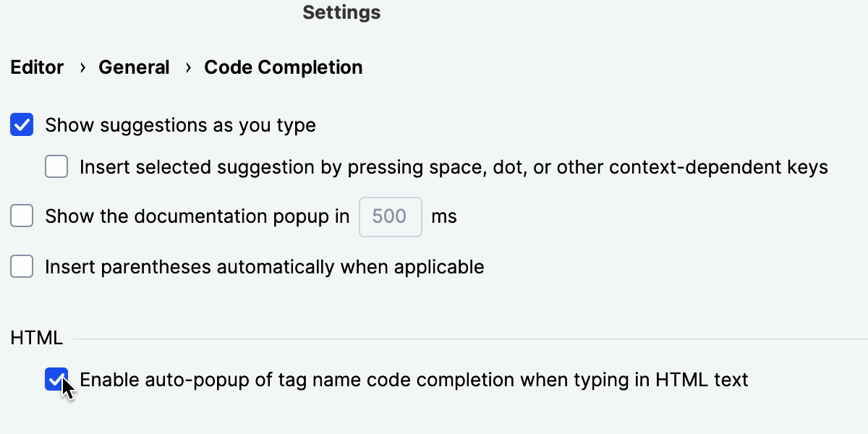
Task: Click the label "Show suggestions as you type"
Action: tap(180, 124)
